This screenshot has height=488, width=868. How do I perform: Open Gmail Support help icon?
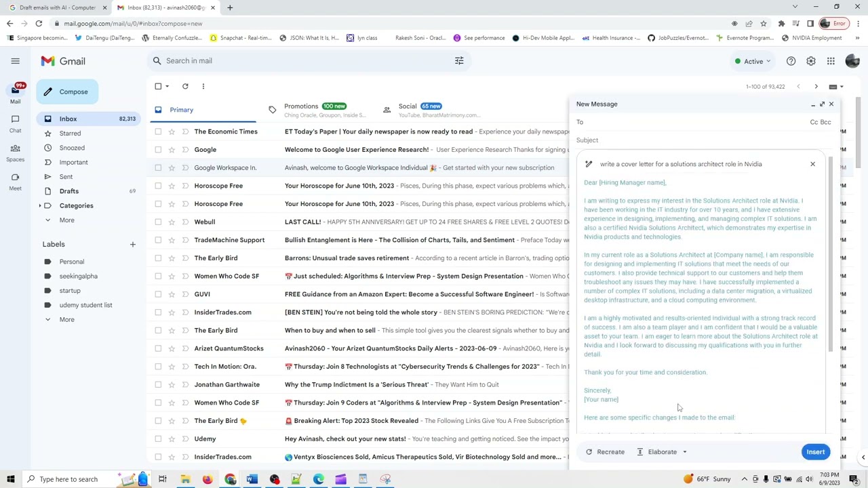tap(791, 61)
